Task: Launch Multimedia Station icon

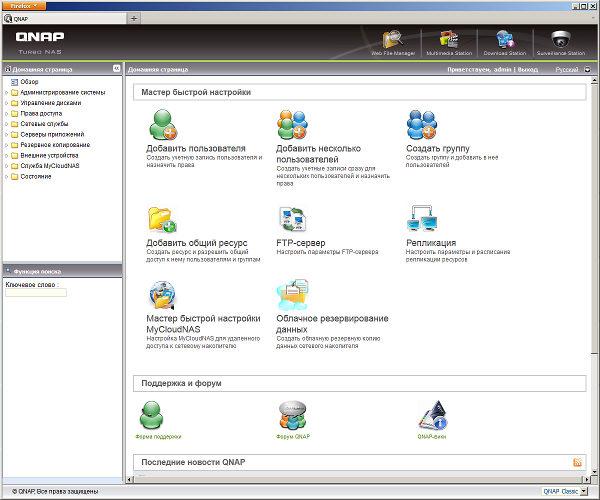Action: coord(449,40)
